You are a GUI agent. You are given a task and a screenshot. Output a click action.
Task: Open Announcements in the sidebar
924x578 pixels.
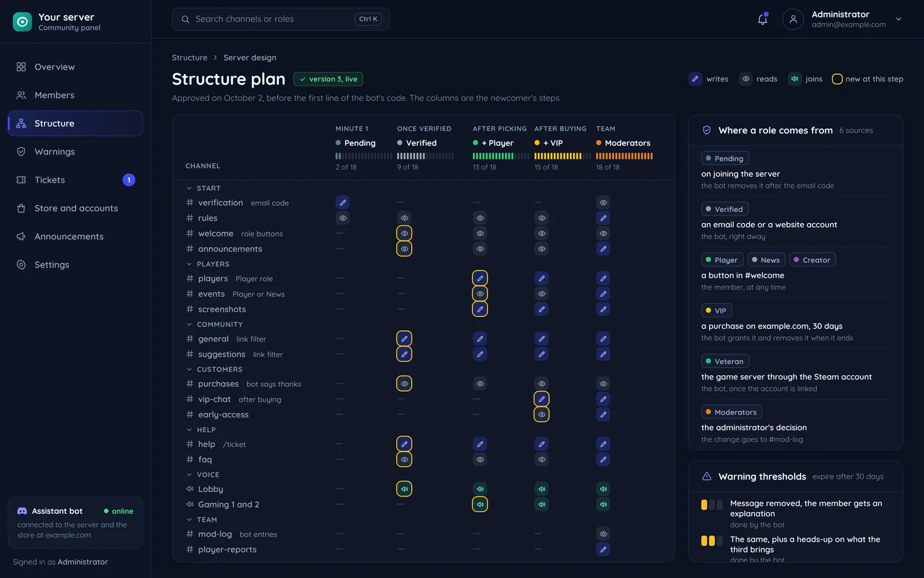(x=75, y=236)
